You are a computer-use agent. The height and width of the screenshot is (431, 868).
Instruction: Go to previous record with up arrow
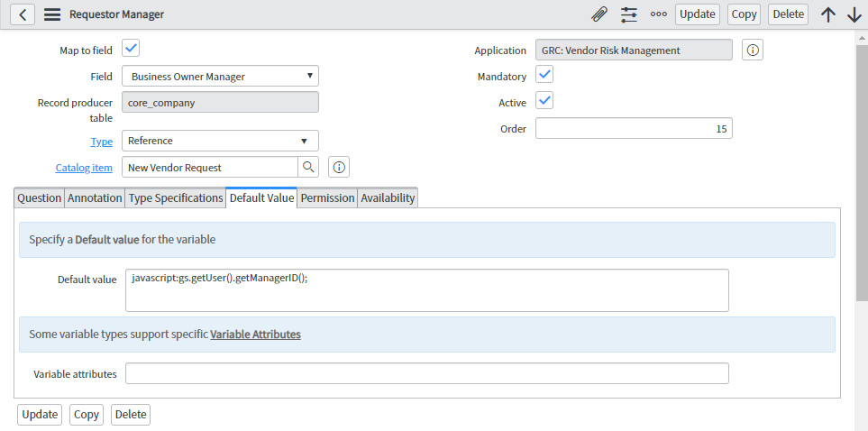828,14
